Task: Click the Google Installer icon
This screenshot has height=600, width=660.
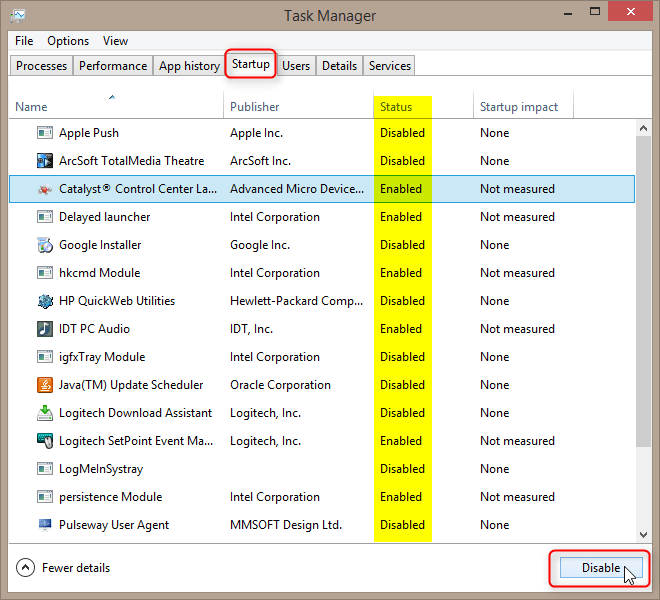Action: click(45, 245)
